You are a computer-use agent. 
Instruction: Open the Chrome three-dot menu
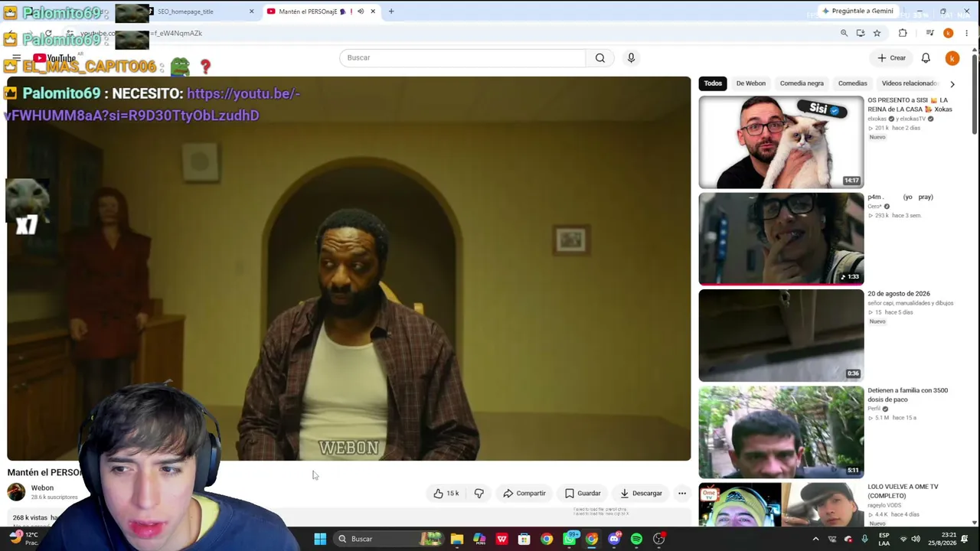967,34
